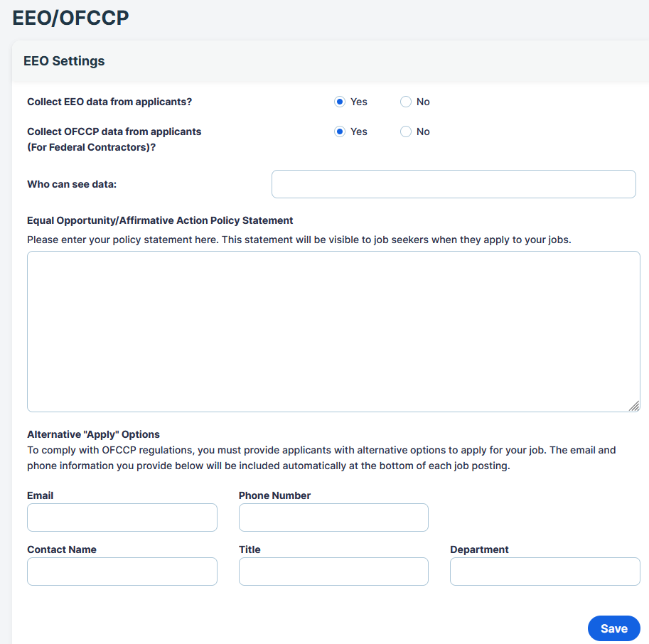This screenshot has width=649, height=644.
Task: Select No for Collect EEO data
Action: tap(406, 102)
